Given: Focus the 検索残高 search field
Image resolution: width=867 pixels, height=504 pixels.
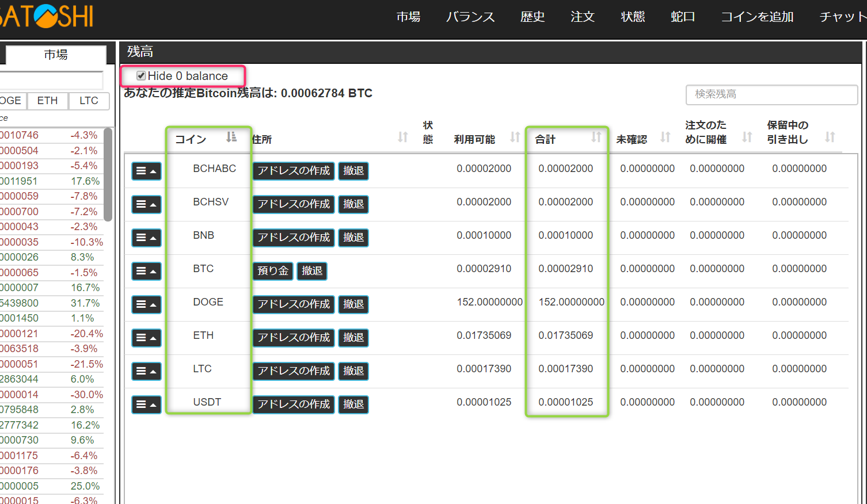Looking at the screenshot, I should (x=771, y=94).
